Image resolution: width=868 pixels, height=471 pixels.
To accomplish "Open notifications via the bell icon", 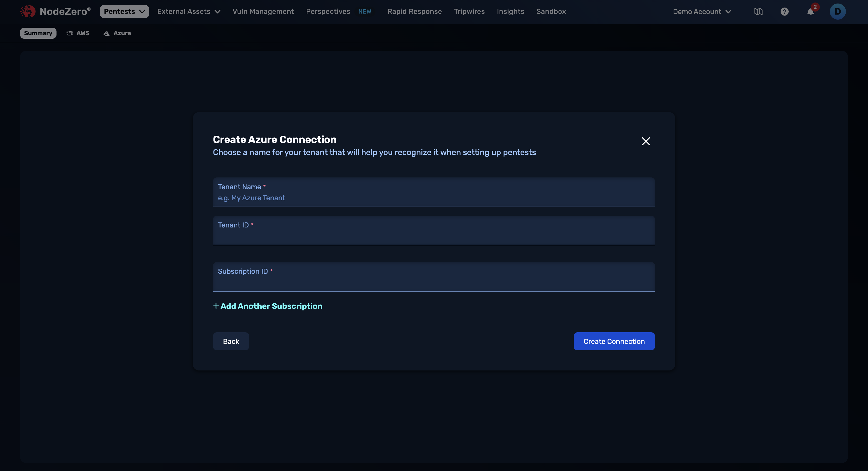I will pyautogui.click(x=811, y=12).
